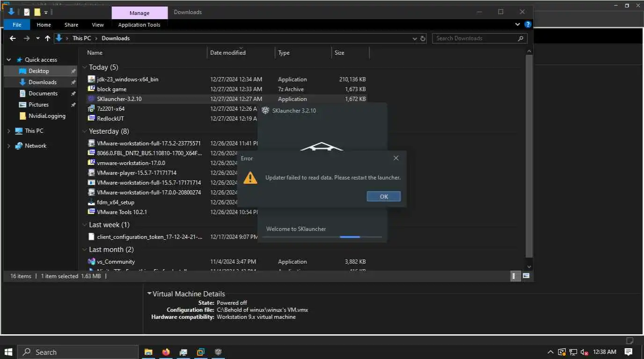The image size is (644, 359).
Task: Select the vmware-workstation-17.0.0 archive icon
Action: (x=92, y=163)
